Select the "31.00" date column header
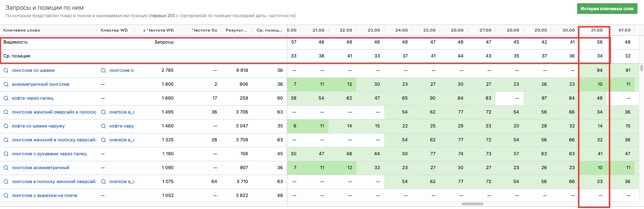 coord(596,31)
